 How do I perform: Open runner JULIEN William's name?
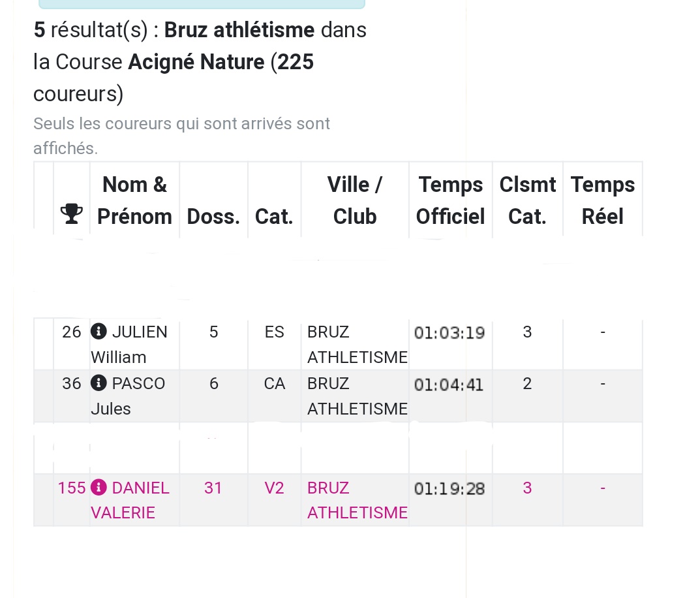pyautogui.click(x=129, y=344)
